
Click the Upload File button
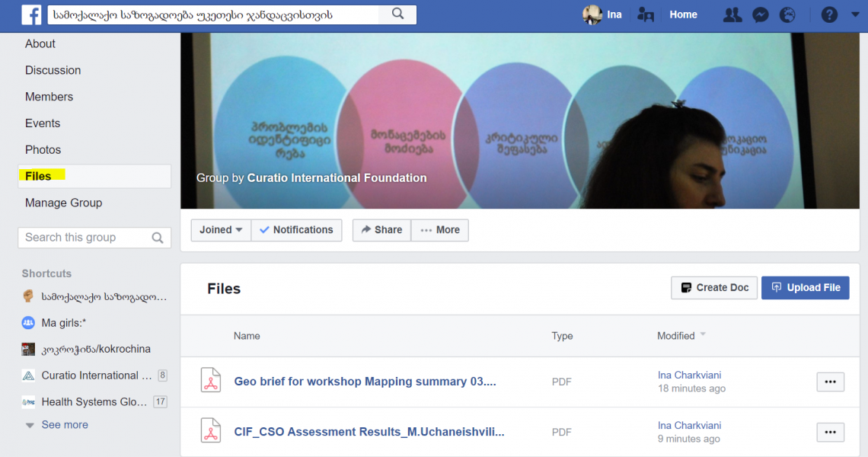click(806, 288)
